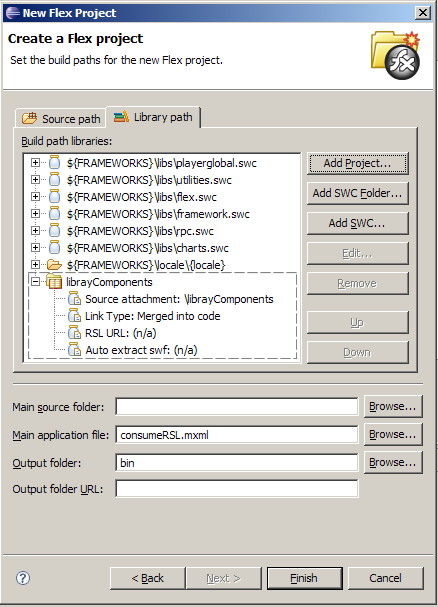438x607 pixels.
Task: Close the New Flex Project dialog
Action: tap(423, 13)
